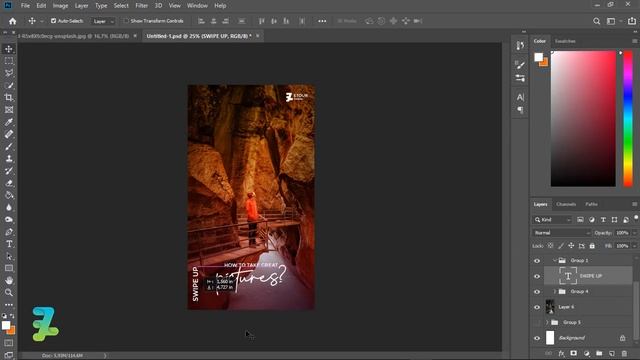Select the Frame tool
Screen dimensions: 640x360
[9, 110]
